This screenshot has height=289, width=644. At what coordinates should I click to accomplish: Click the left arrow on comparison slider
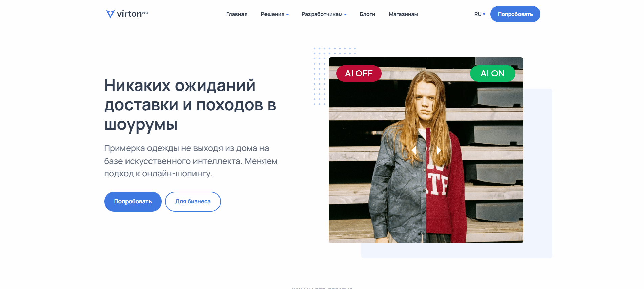[x=414, y=150]
